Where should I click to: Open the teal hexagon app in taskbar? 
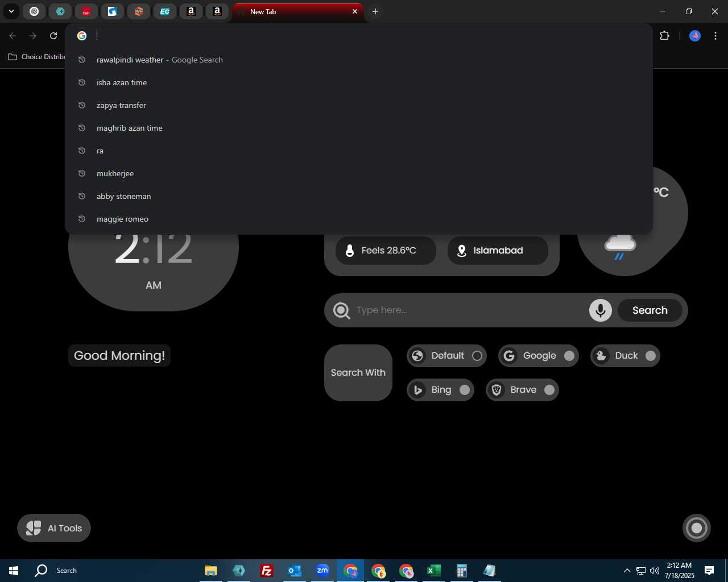(x=239, y=571)
